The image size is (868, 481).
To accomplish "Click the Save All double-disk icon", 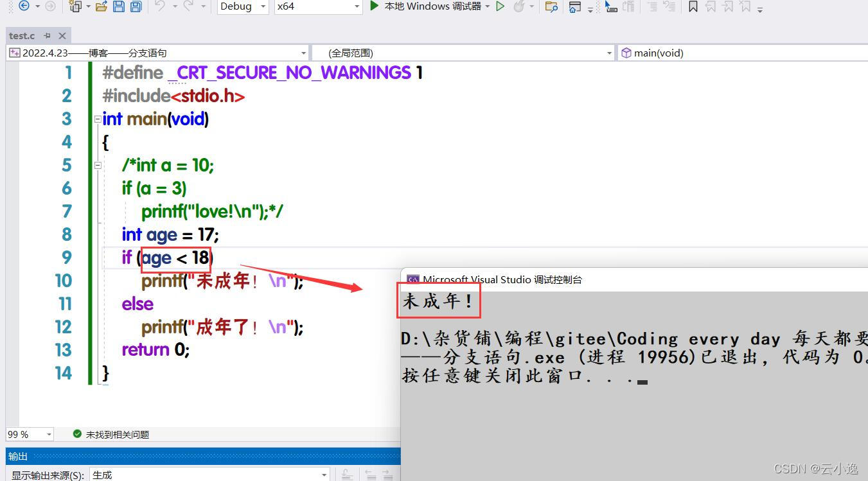I will pos(136,6).
